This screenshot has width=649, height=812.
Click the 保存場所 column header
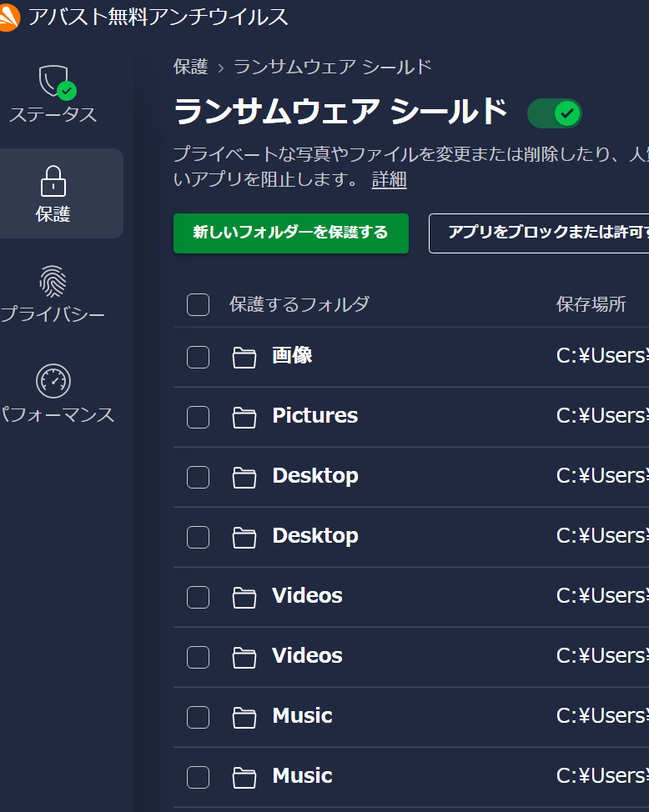pyautogui.click(x=591, y=304)
